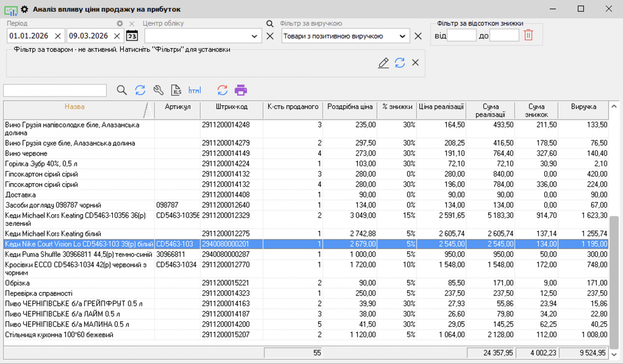Click the table search text field

[x=55, y=91]
